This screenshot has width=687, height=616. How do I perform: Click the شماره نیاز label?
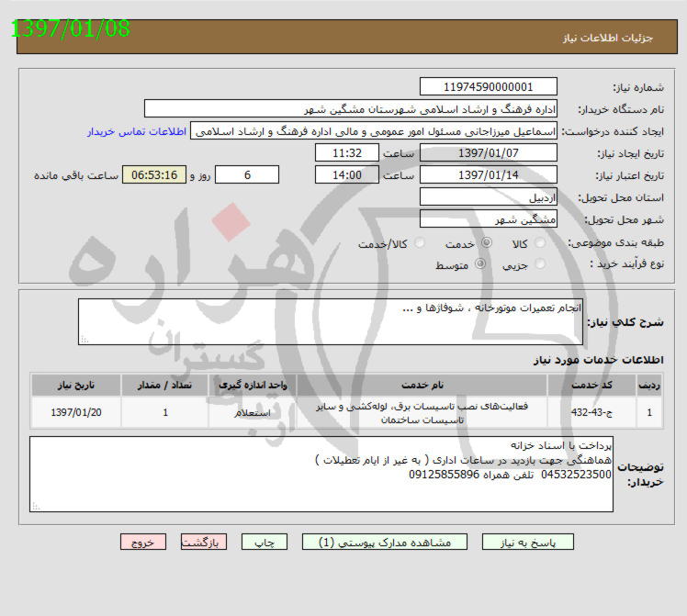(x=638, y=87)
